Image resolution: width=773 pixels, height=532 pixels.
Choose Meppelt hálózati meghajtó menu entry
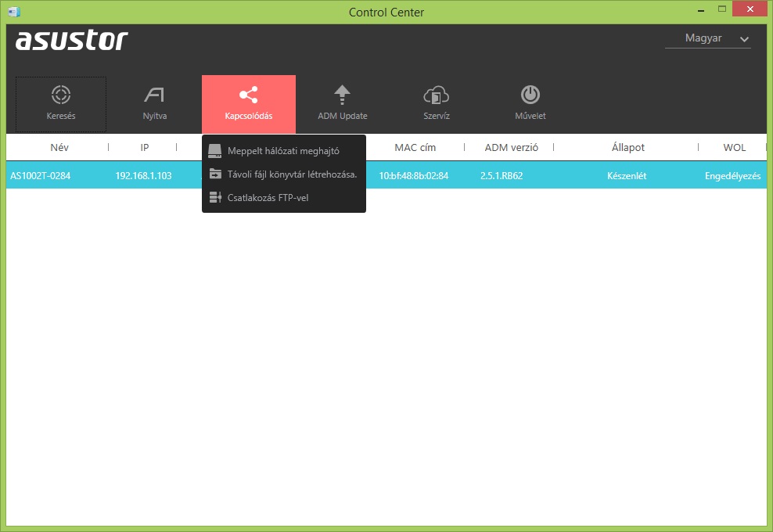284,151
